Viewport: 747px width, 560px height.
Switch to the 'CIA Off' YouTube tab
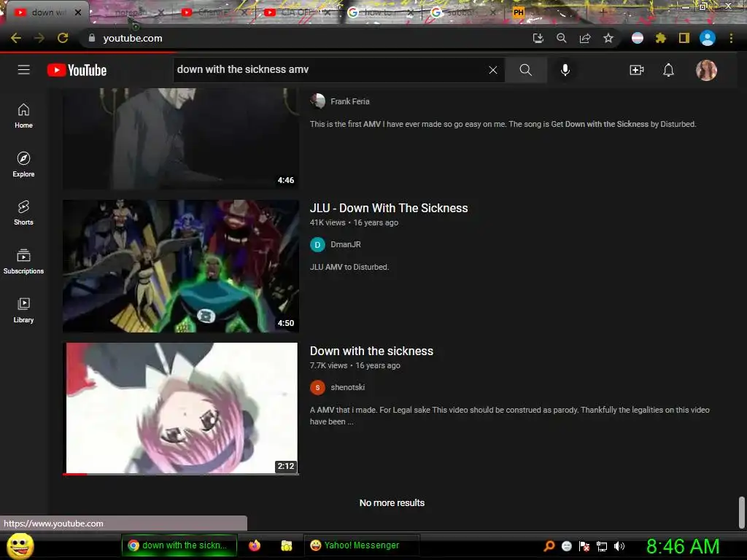[x=295, y=12]
